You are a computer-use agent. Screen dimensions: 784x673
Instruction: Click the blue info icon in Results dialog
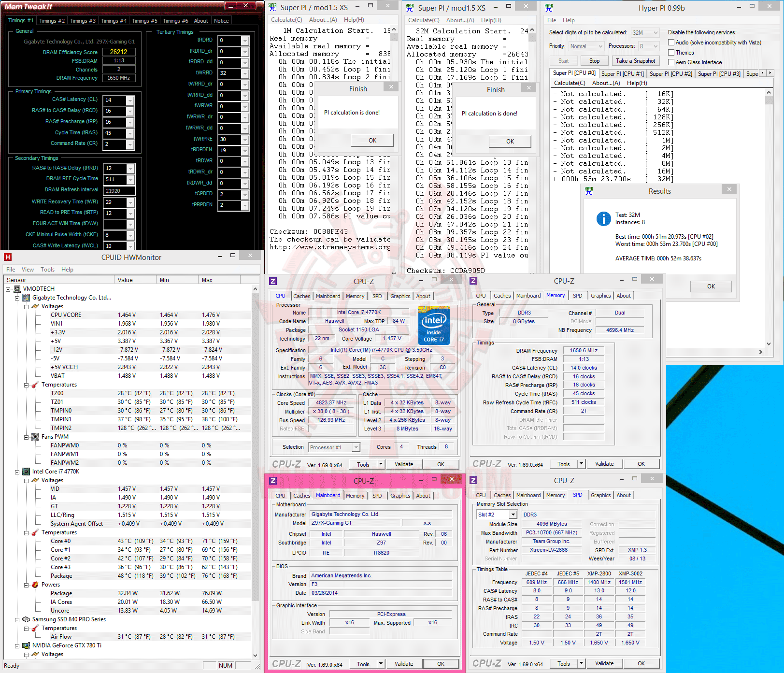coord(604,219)
